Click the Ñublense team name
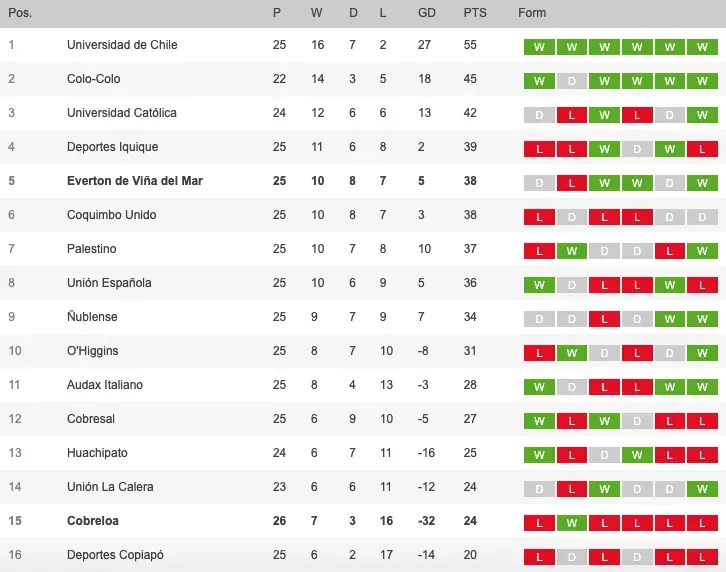The image size is (726, 572). pyautogui.click(x=92, y=317)
